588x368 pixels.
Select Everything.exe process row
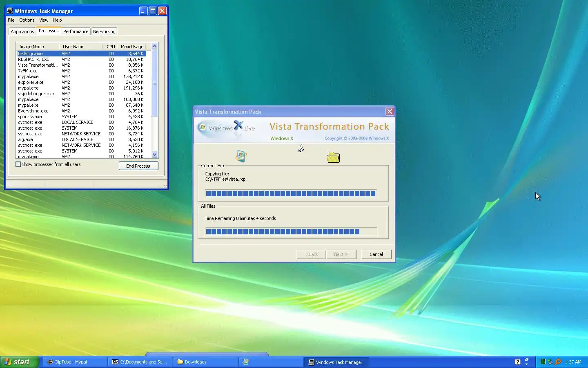(x=81, y=111)
